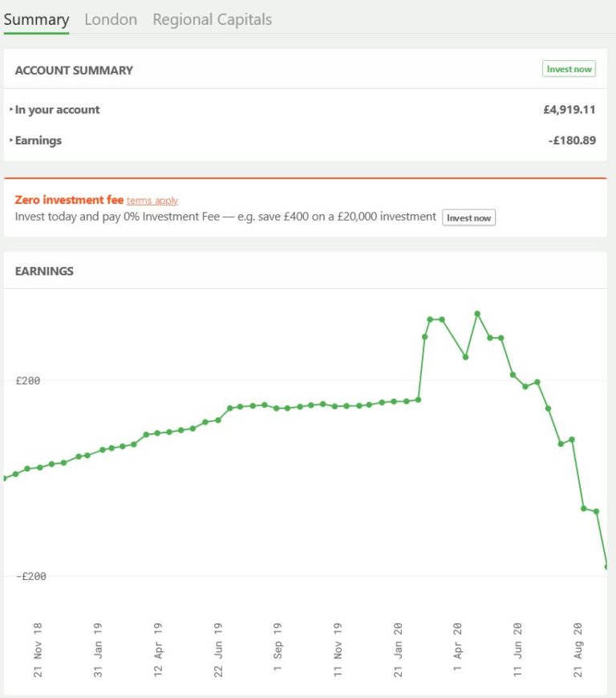The width and height of the screenshot is (616, 698).
Task: Open the Summary tab
Action: 37,19
